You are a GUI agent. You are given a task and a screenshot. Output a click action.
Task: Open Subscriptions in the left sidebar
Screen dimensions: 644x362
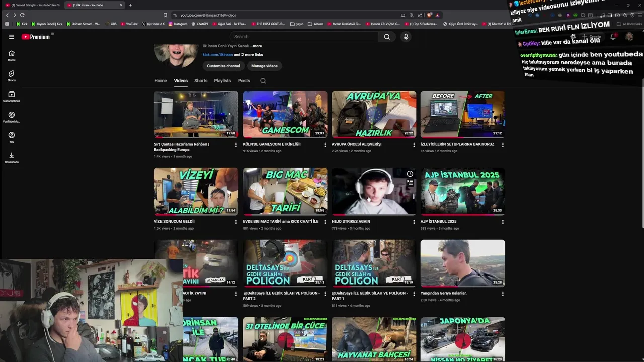tap(12, 97)
